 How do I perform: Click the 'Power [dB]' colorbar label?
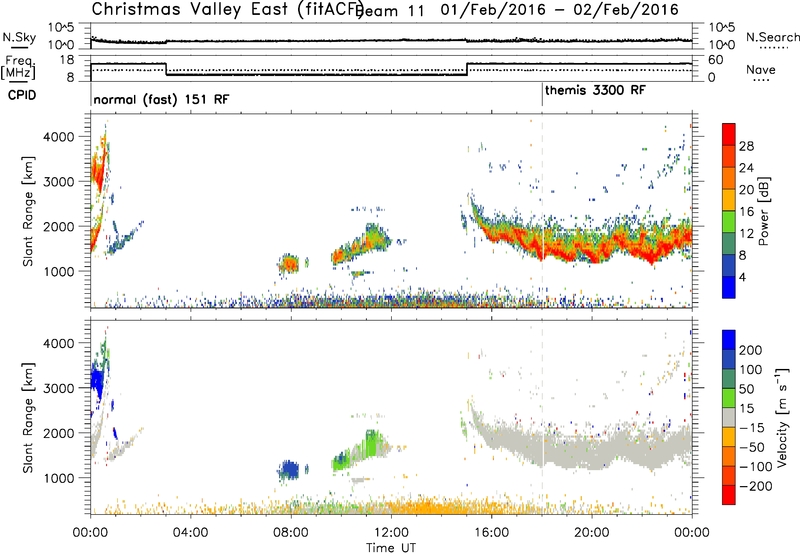(763, 211)
